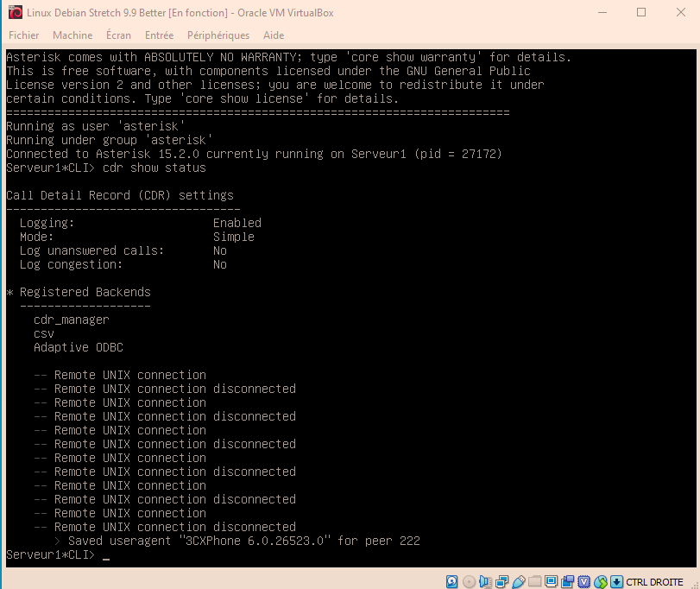Open the Périphériques menu
700x589 pixels.
pos(218,35)
